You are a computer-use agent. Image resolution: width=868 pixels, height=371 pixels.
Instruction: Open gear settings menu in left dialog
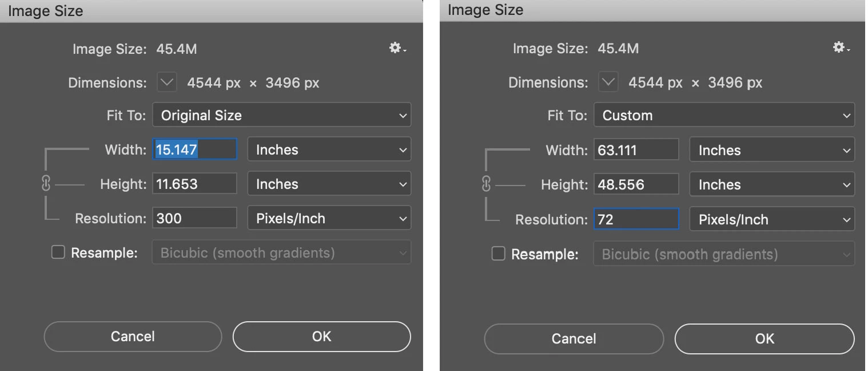(x=396, y=49)
